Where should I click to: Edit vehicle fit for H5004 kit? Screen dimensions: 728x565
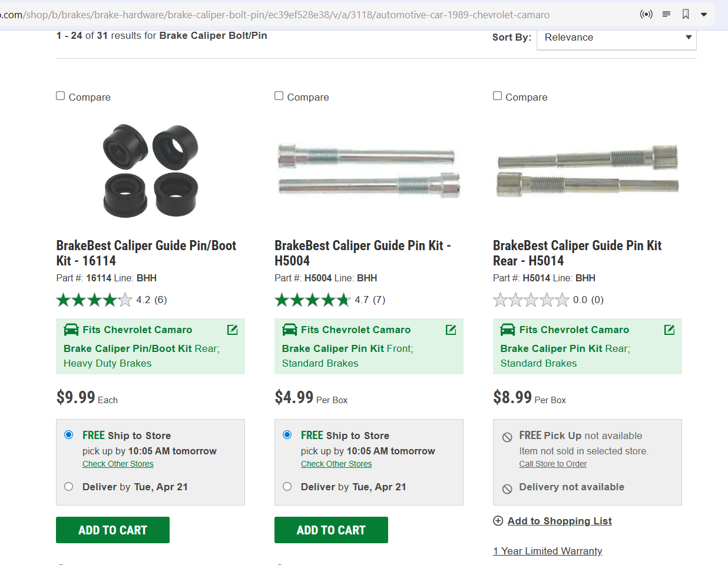(451, 330)
